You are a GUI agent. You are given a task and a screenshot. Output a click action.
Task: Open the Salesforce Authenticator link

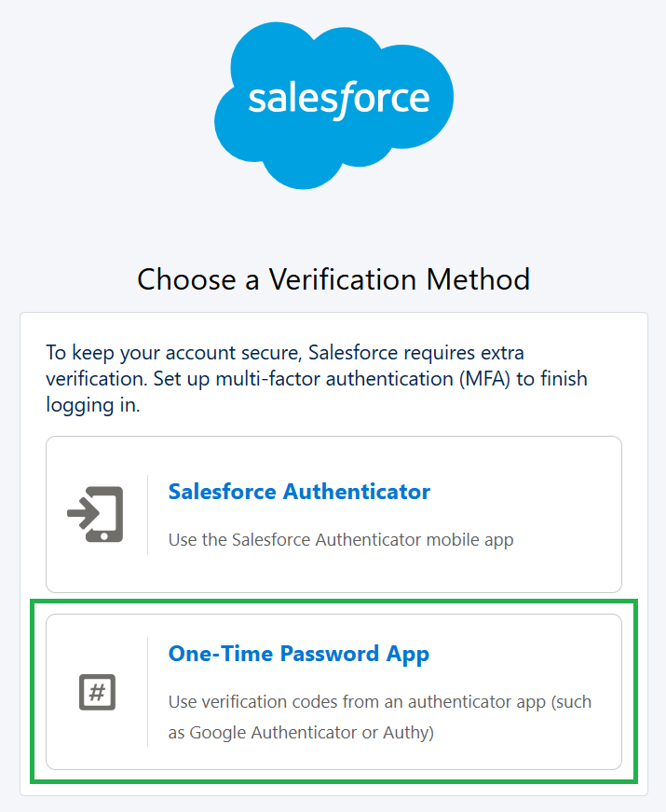(299, 492)
